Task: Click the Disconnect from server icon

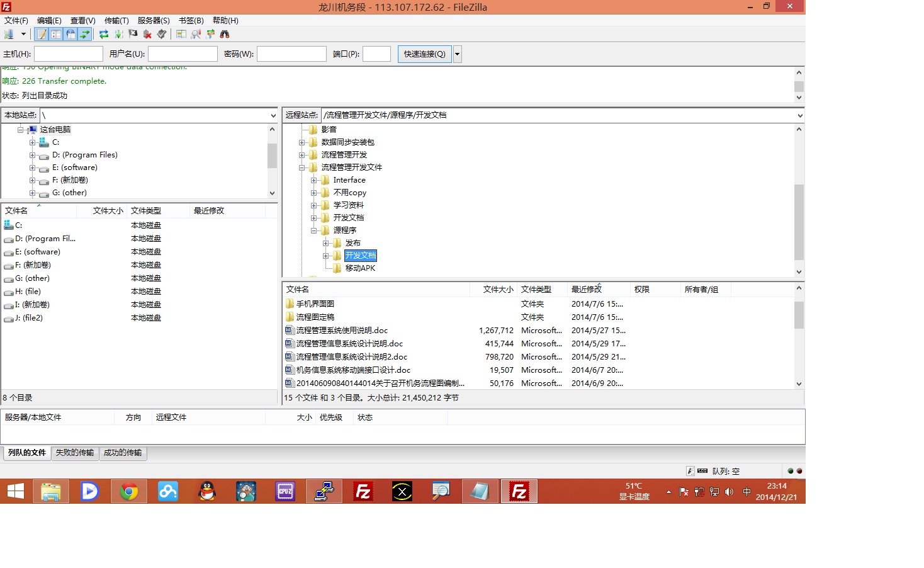Action: point(147,34)
